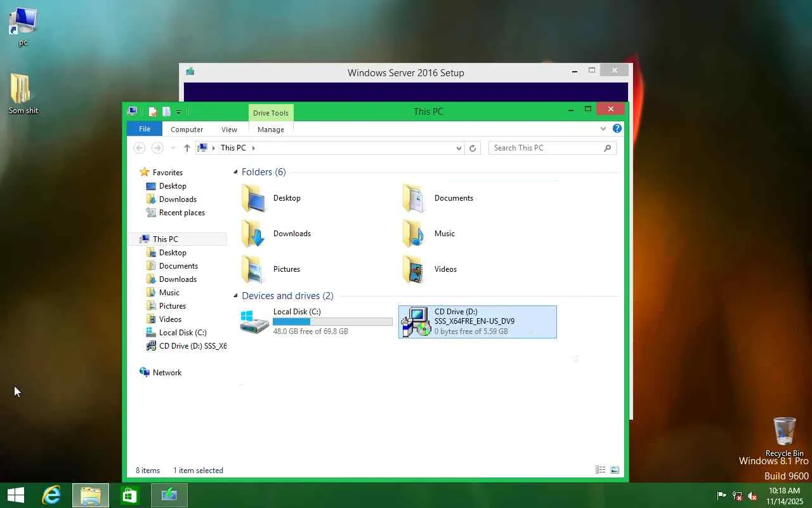Image resolution: width=812 pixels, height=508 pixels.
Task: Switch to Large icons view layout
Action: tap(615, 470)
